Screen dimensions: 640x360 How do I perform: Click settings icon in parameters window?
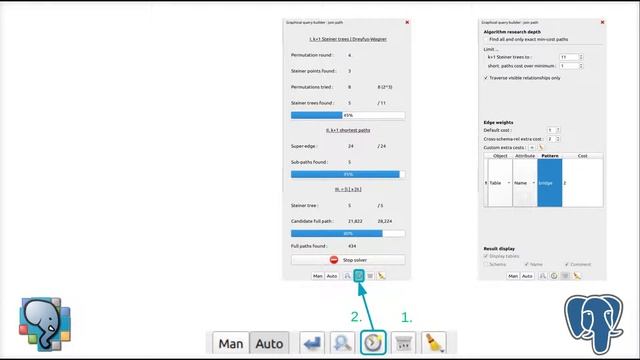565,276
